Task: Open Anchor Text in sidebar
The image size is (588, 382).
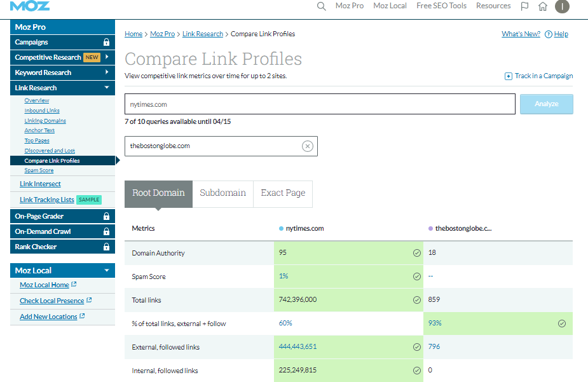Action: click(39, 130)
